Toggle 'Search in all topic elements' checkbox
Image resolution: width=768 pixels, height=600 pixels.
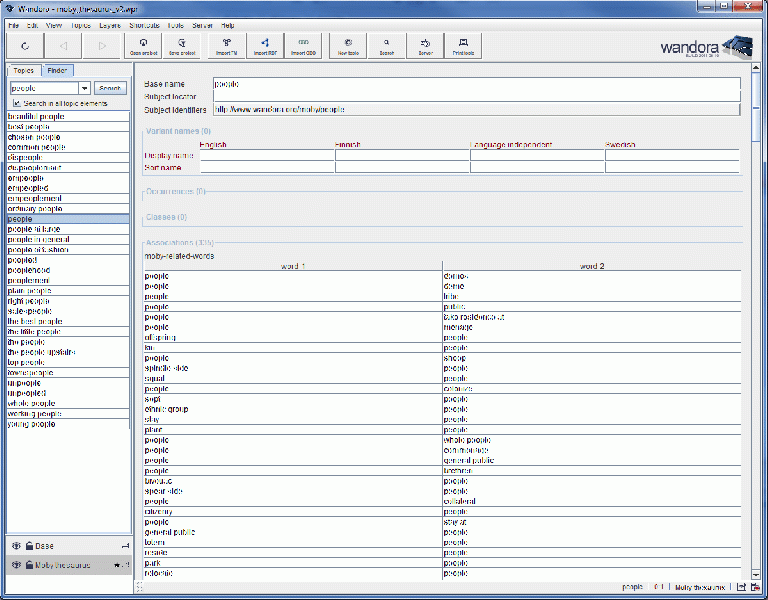pyautogui.click(x=17, y=103)
